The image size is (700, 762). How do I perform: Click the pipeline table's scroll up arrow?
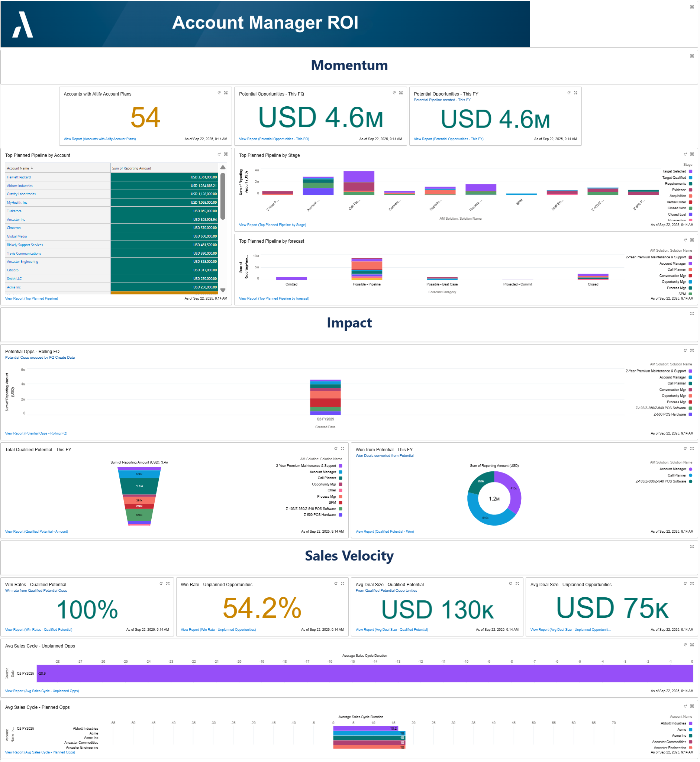(x=223, y=167)
